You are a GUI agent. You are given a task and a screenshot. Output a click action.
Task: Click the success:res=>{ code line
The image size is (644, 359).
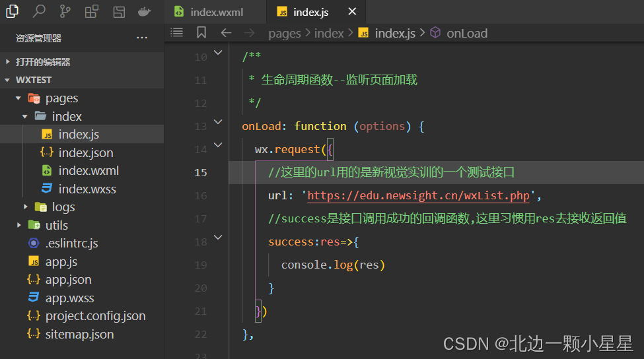tap(314, 242)
